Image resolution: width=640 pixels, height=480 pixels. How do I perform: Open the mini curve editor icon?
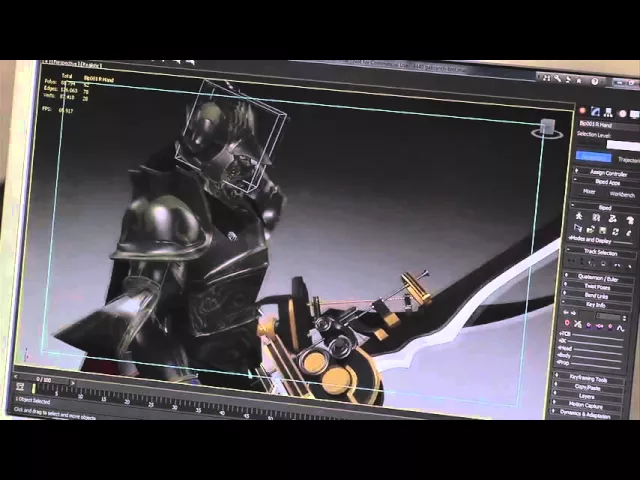point(20,386)
